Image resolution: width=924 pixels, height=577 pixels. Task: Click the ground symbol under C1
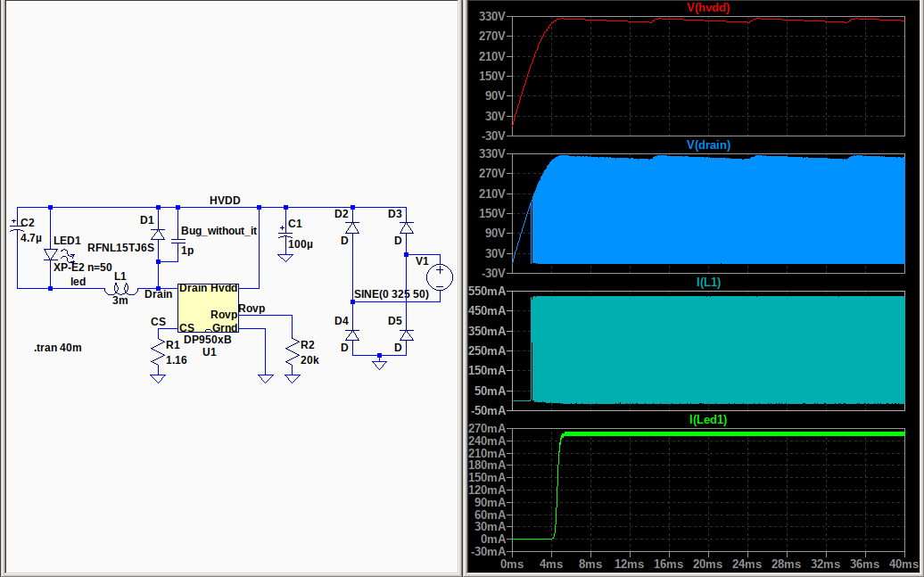tap(285, 258)
